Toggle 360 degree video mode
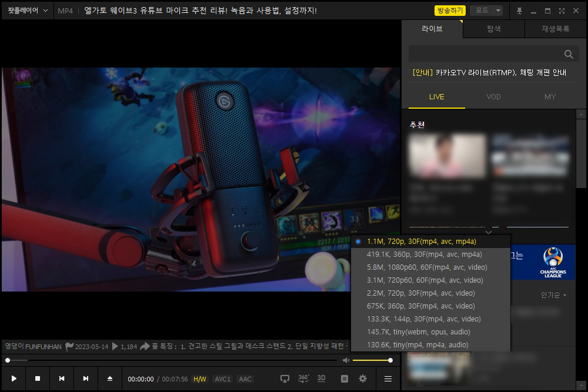 (x=303, y=378)
